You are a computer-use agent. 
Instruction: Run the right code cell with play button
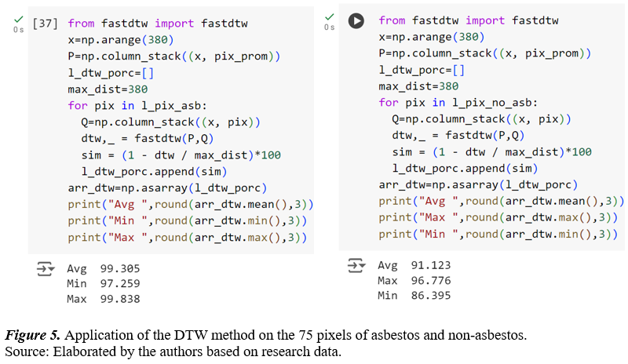tap(356, 21)
